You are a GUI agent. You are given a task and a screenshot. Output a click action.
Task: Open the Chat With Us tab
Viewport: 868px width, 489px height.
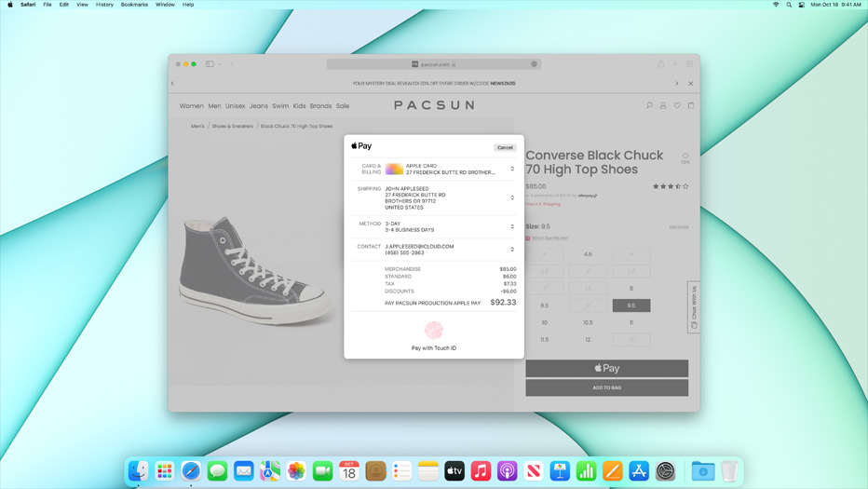(x=694, y=307)
